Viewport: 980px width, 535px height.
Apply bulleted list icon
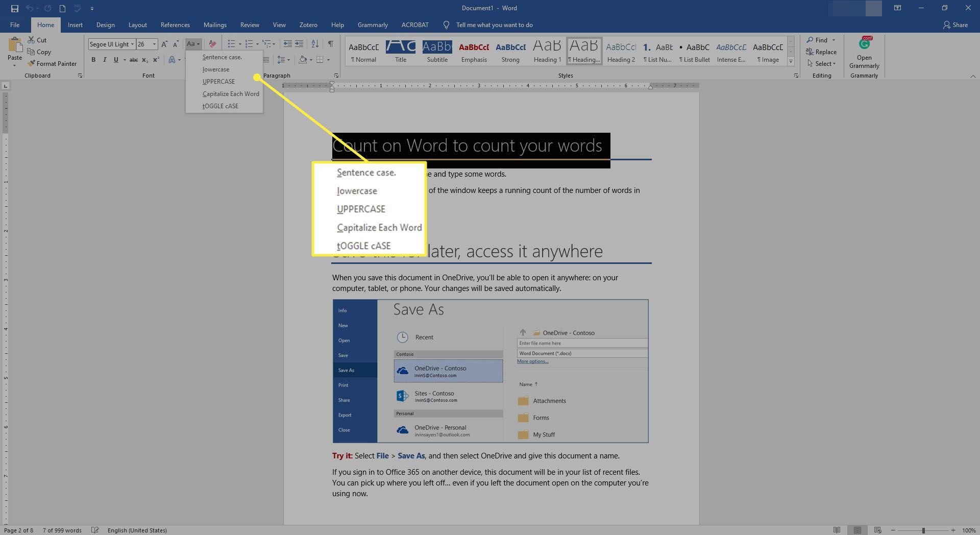[x=231, y=44]
